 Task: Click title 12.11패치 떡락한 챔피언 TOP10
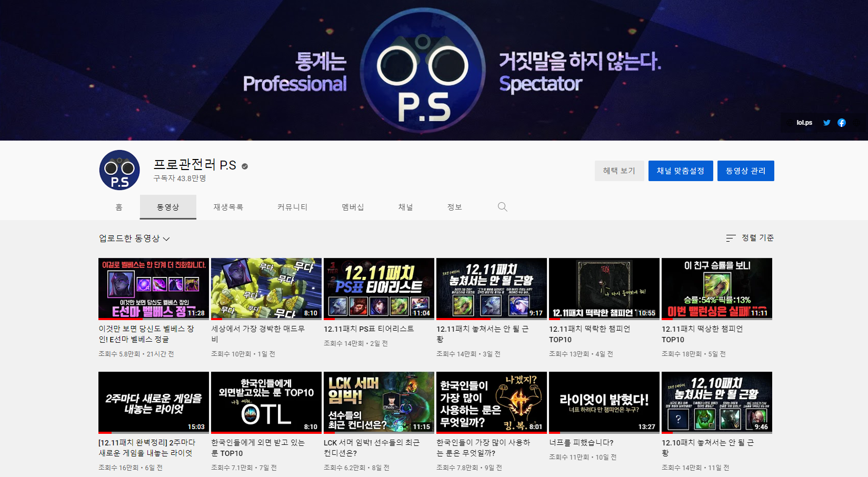pos(590,334)
